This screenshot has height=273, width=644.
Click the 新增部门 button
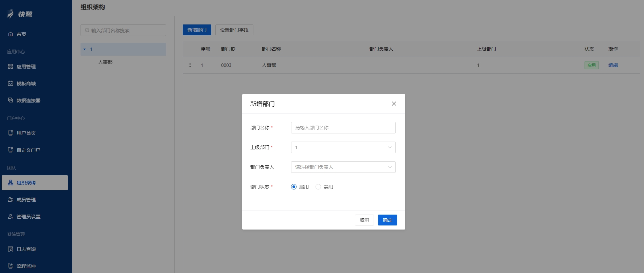coord(197,30)
